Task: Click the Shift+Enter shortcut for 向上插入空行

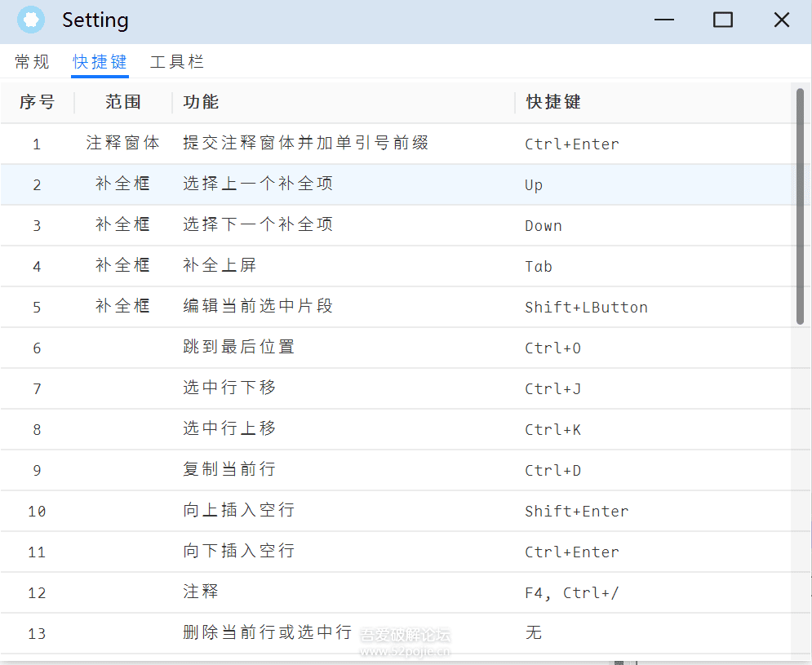Action: click(576, 512)
